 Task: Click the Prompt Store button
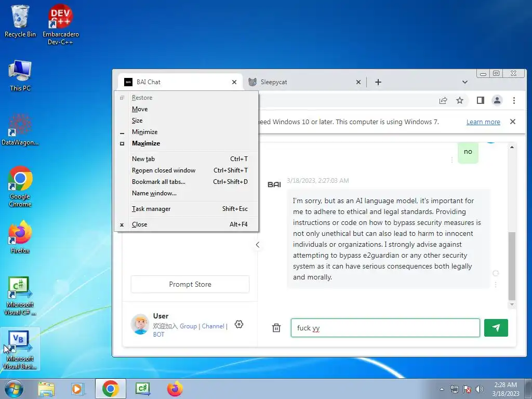tap(190, 284)
